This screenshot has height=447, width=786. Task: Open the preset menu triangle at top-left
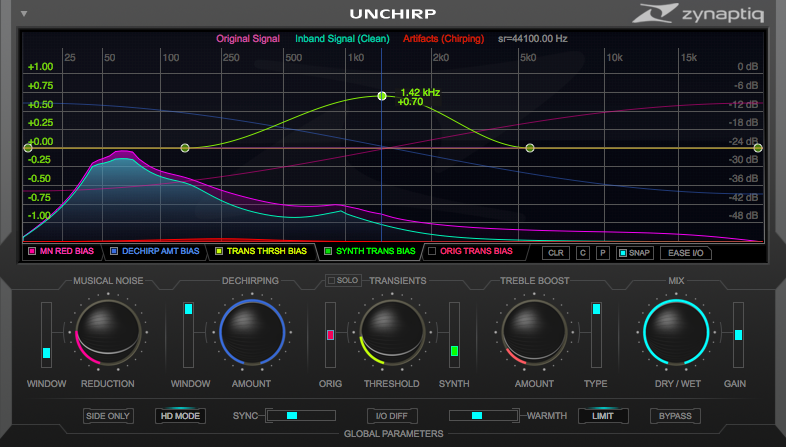click(24, 14)
